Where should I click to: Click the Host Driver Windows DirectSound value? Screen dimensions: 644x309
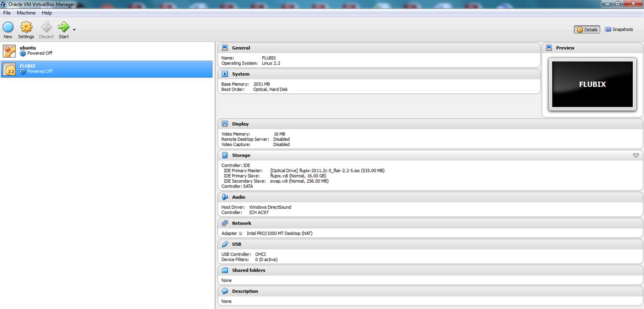point(270,207)
